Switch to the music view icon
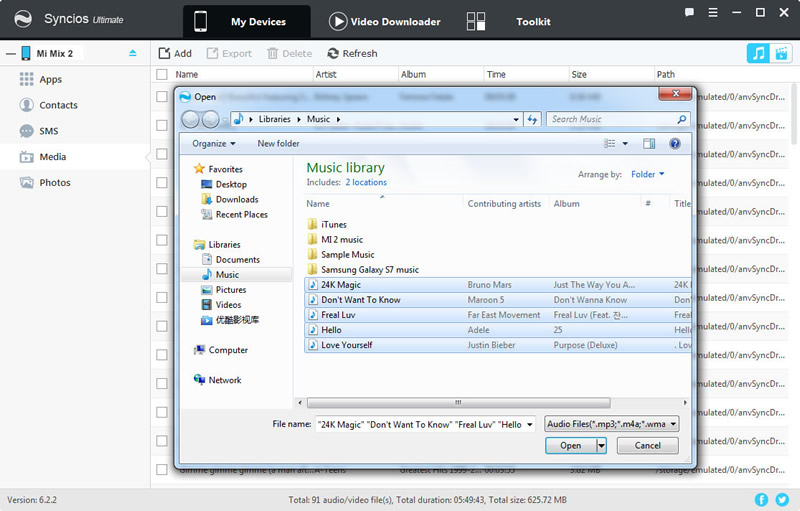Screen dimensions: 800x511 [x=758, y=53]
